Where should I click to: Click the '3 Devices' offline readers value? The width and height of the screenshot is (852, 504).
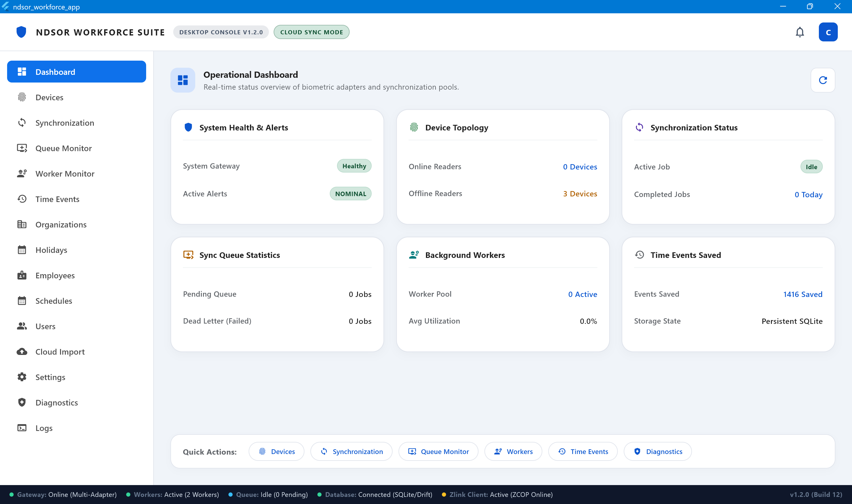coord(580,194)
